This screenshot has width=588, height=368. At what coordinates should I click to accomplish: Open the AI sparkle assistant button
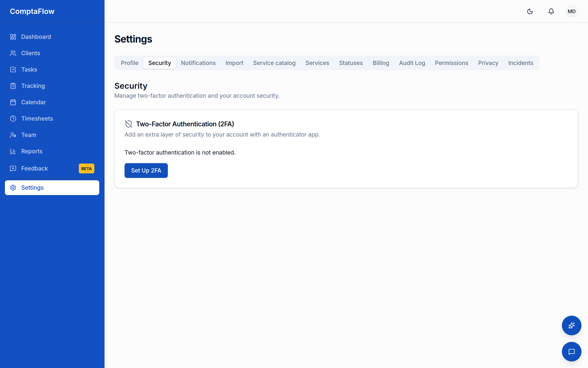(571, 325)
